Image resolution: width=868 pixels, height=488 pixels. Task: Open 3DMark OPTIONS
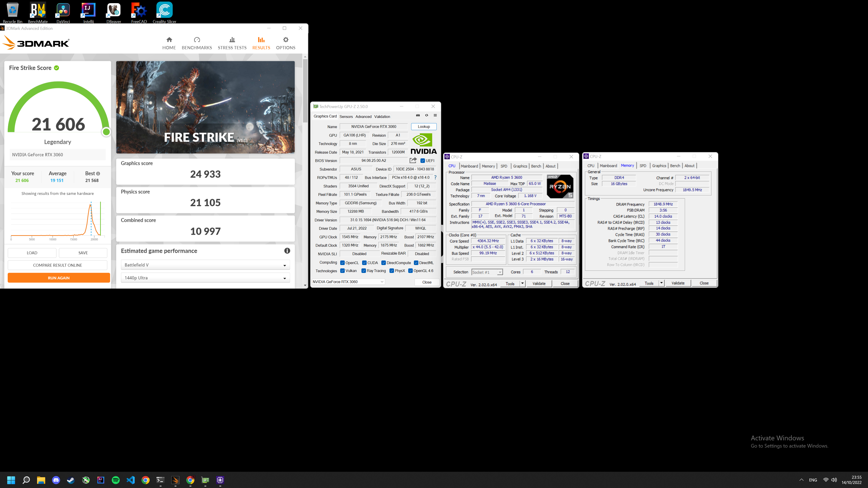coord(286,43)
